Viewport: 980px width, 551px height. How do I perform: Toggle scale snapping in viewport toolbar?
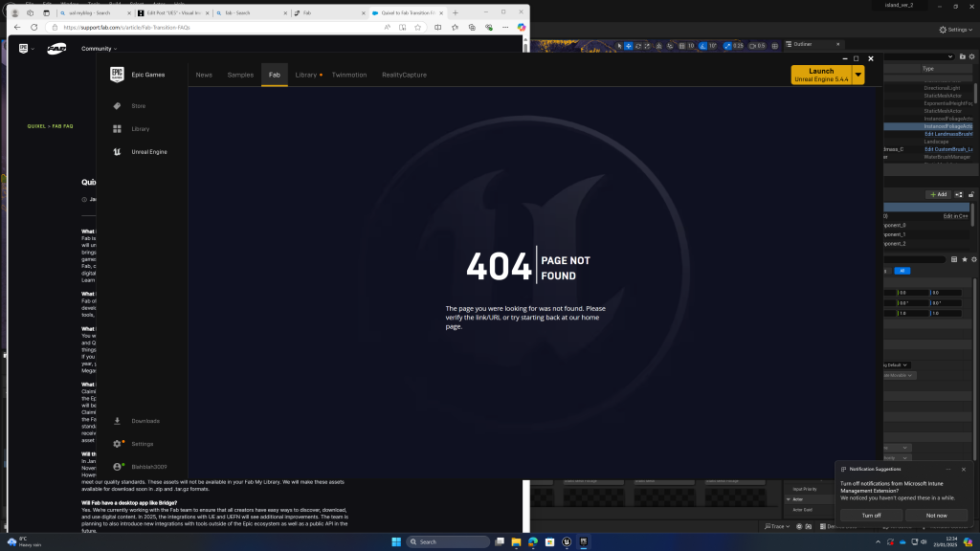pyautogui.click(x=727, y=46)
